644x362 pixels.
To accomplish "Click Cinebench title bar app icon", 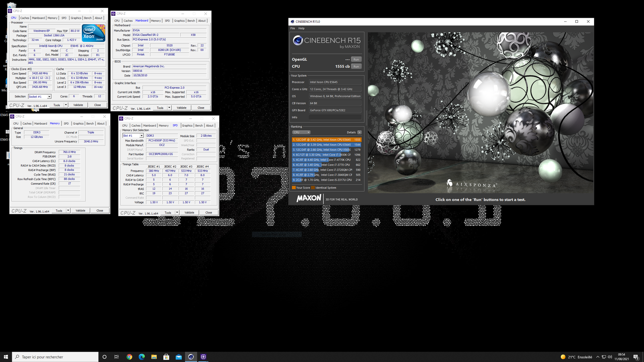I will [292, 21].
